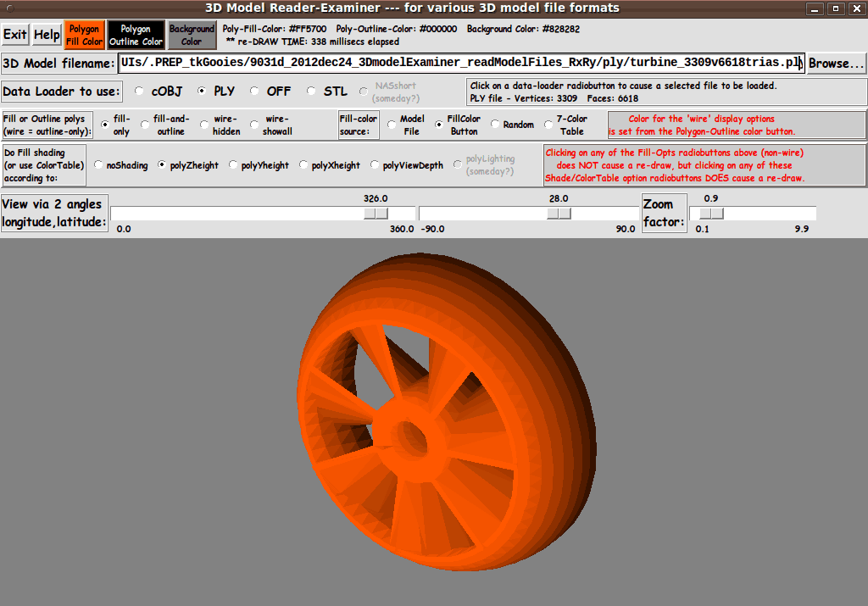Open the Polygon Outline Color picker
This screenshot has height=606, width=868.
coord(136,35)
